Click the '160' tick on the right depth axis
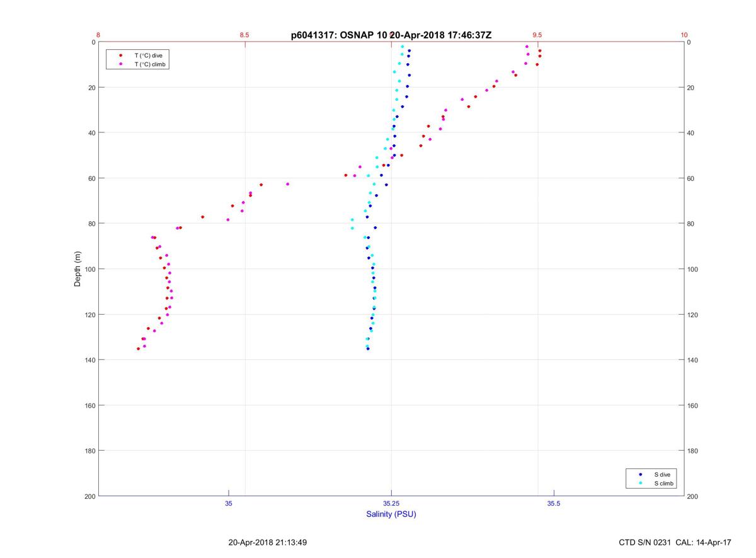Screen dimensions: 756x558 [693, 405]
